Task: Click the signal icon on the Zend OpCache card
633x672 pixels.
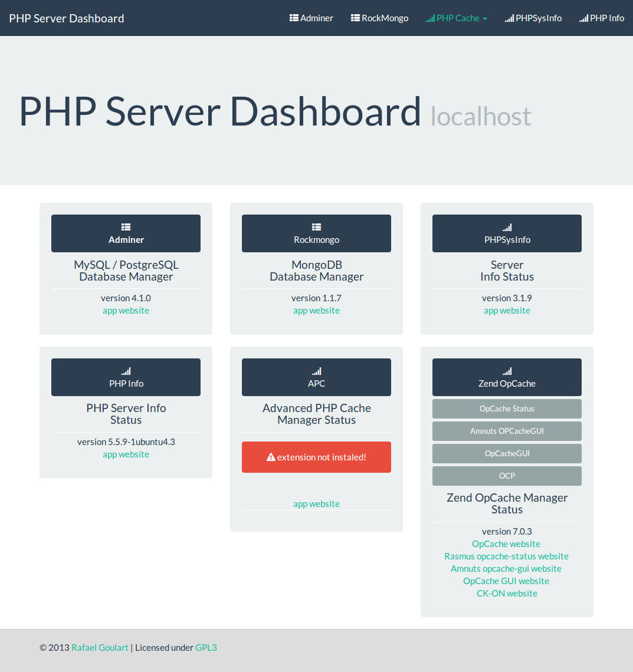Action: (x=507, y=371)
